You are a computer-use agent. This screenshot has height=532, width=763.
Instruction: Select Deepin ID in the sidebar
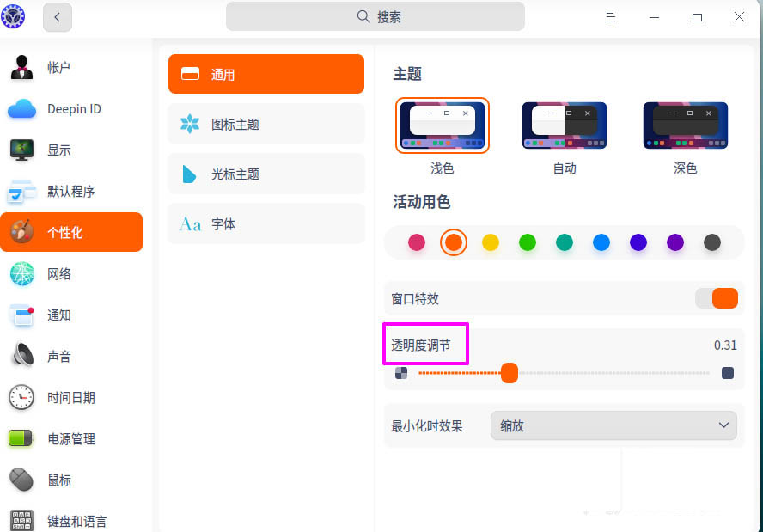click(x=73, y=109)
